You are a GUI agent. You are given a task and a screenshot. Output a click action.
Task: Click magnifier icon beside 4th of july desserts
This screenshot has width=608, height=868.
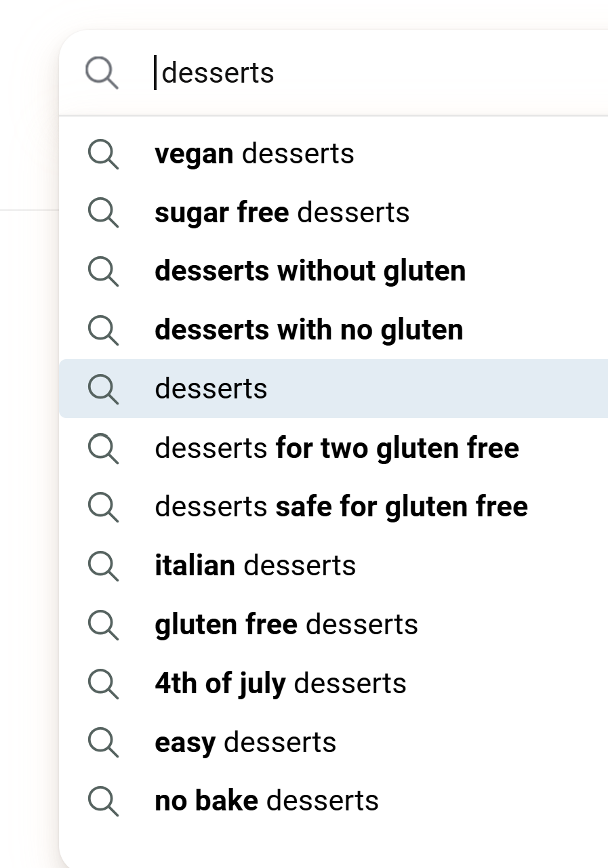tap(104, 684)
